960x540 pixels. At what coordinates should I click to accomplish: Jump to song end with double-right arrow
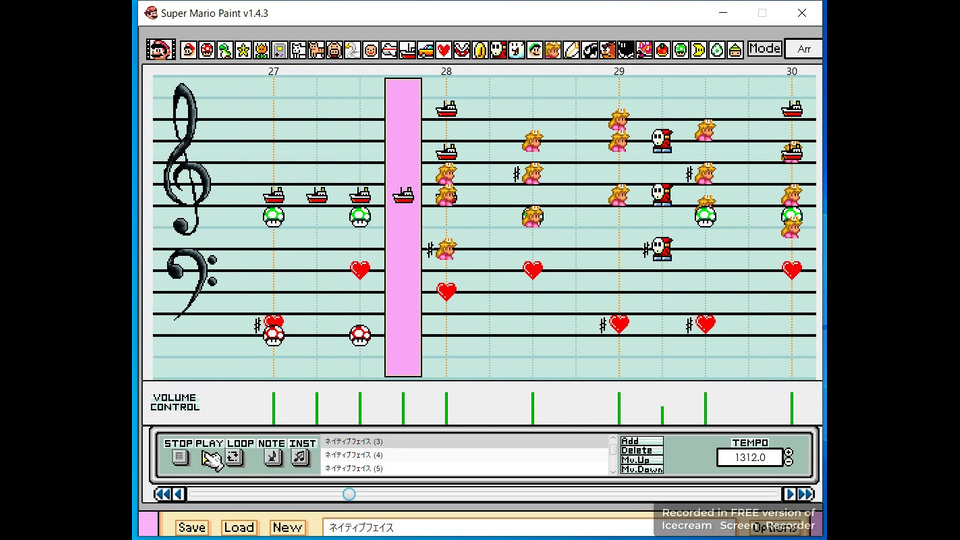point(806,494)
